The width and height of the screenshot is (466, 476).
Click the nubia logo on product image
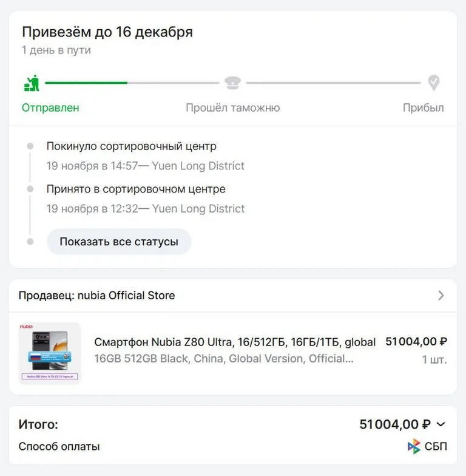pos(27,327)
